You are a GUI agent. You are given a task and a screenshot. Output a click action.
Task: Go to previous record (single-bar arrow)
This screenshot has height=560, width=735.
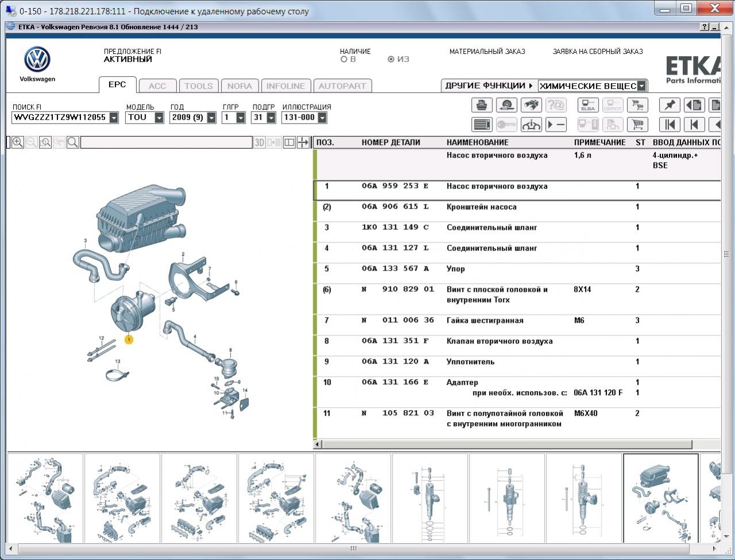[x=694, y=125]
